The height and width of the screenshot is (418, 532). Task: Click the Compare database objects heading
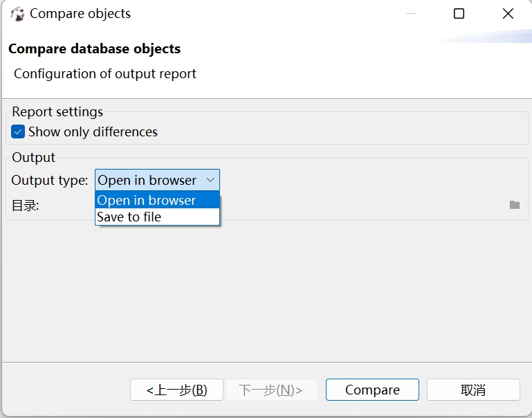[94, 49]
